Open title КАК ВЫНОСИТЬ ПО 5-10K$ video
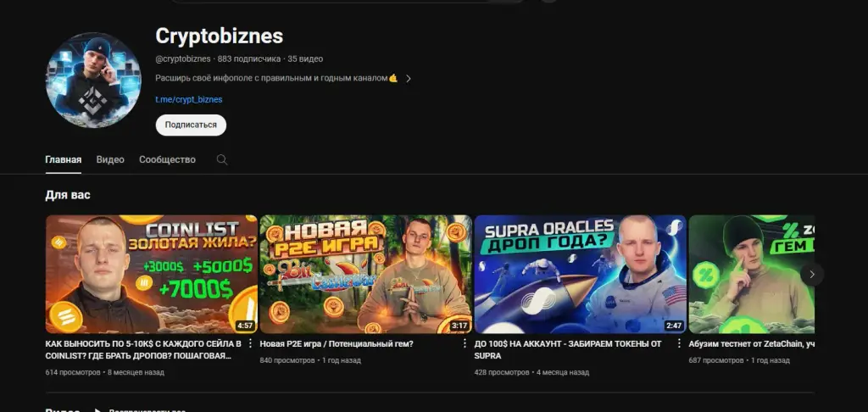The width and height of the screenshot is (868, 412). pyautogui.click(x=143, y=349)
